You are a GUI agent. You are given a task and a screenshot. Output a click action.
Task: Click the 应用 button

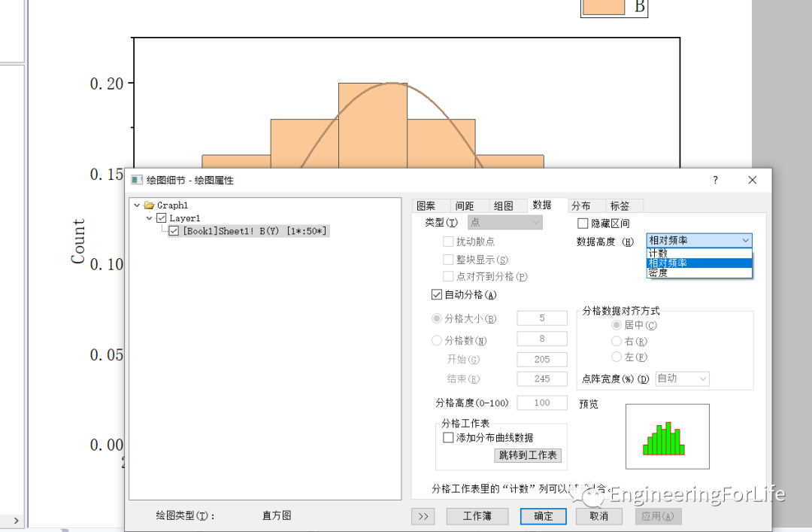(x=658, y=516)
